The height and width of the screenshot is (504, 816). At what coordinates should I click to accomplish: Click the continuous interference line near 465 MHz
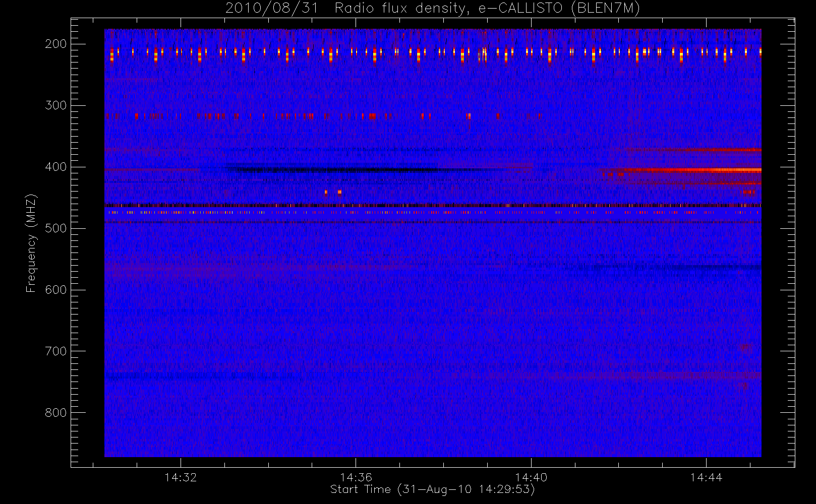pos(433,205)
